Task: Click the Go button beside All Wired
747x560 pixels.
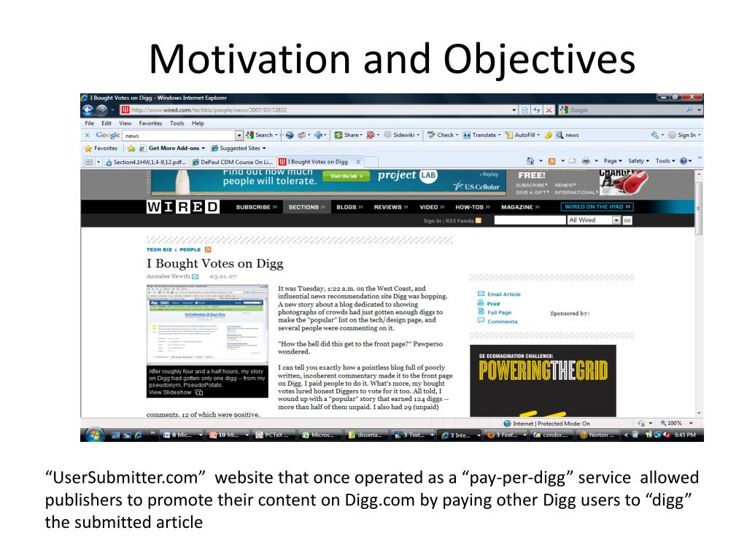Action: tap(627, 220)
